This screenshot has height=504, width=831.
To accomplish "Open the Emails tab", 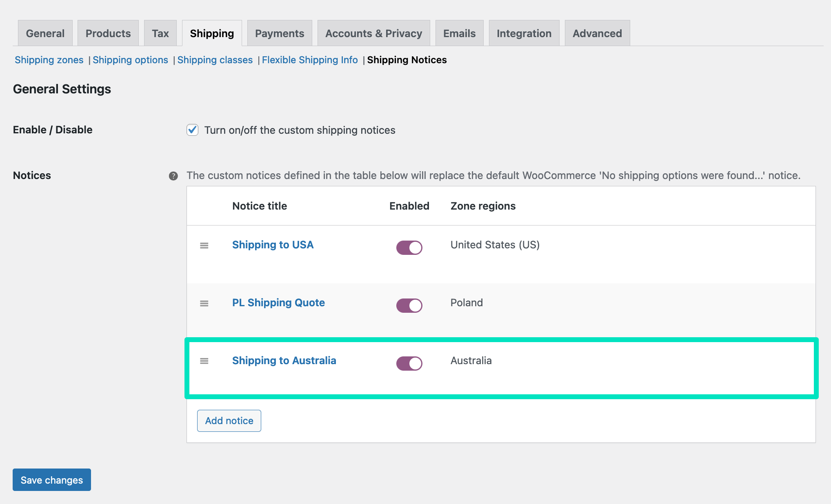I will coord(459,33).
